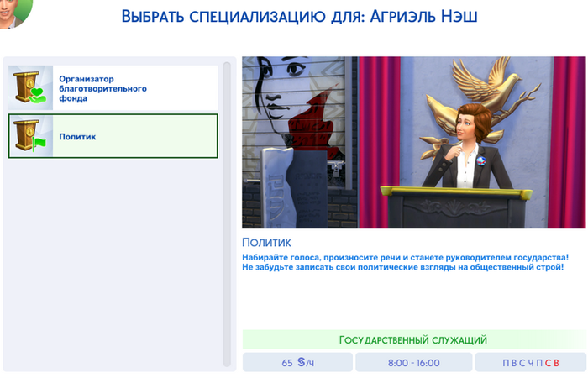Click the Политик heading under preview

266,243
